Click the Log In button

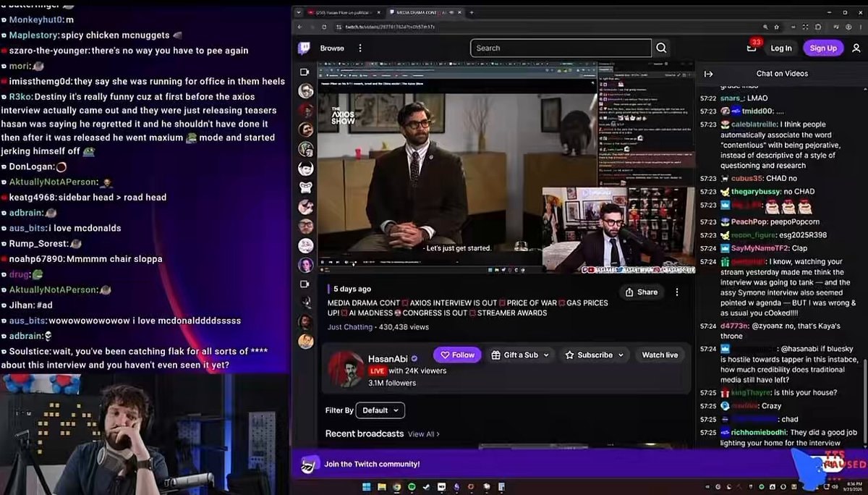click(x=781, y=48)
